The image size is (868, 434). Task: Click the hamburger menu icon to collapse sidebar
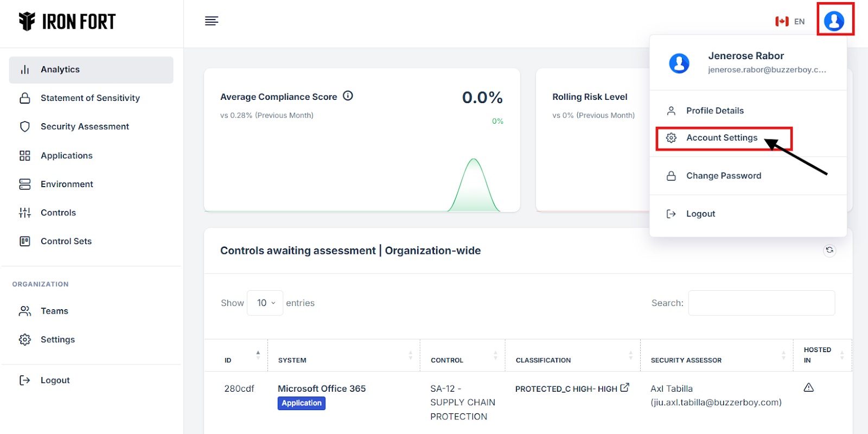[x=212, y=21]
